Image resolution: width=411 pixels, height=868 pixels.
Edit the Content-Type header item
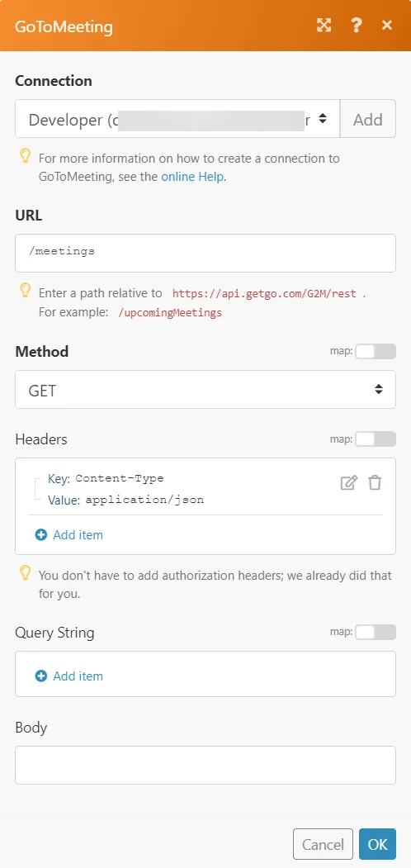pyautogui.click(x=348, y=482)
